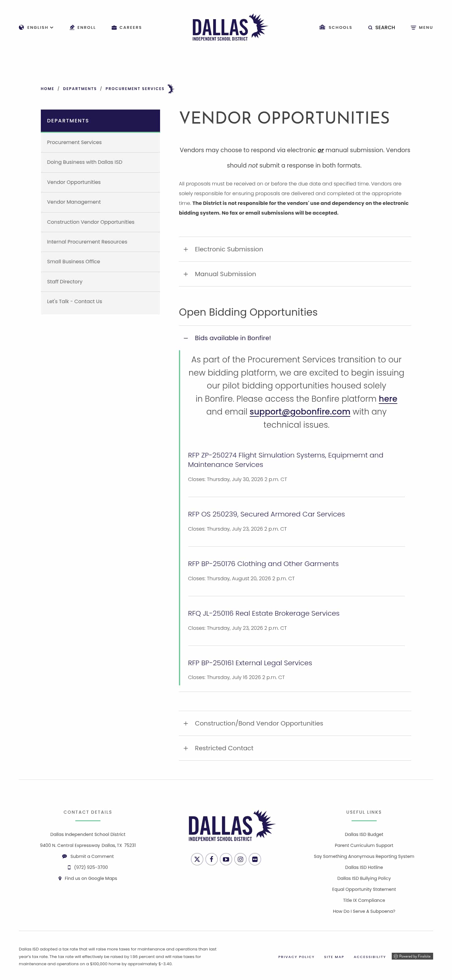Image resolution: width=452 pixels, height=980 pixels.
Task: Open RFP BP-250161 External Legal Services
Action: point(250,663)
